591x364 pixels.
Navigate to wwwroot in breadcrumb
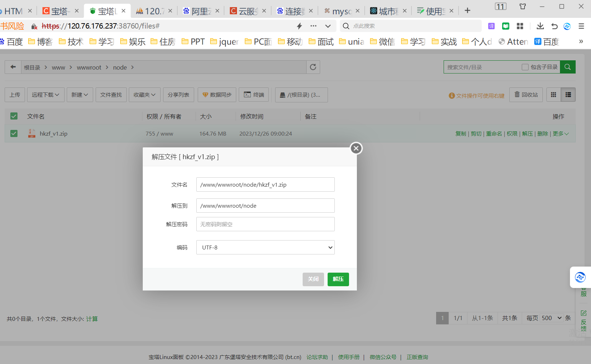[x=89, y=67]
